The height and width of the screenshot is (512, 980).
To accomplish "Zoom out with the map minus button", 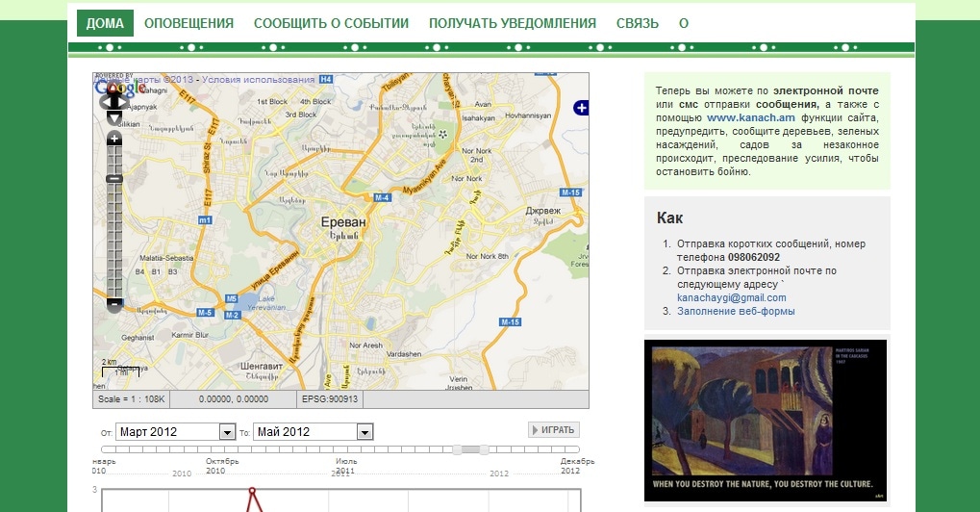I will click(114, 305).
